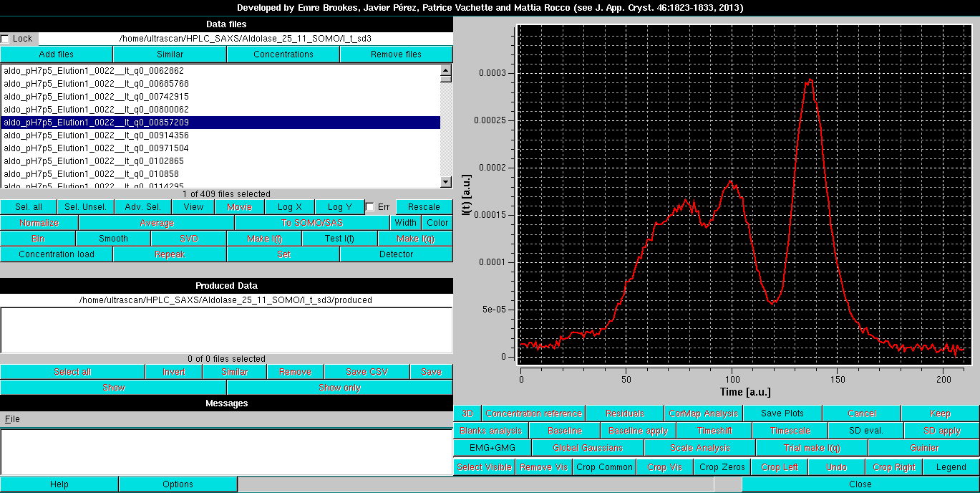Rescale the I(t) plot
This screenshot has height=493, width=980.
click(424, 206)
